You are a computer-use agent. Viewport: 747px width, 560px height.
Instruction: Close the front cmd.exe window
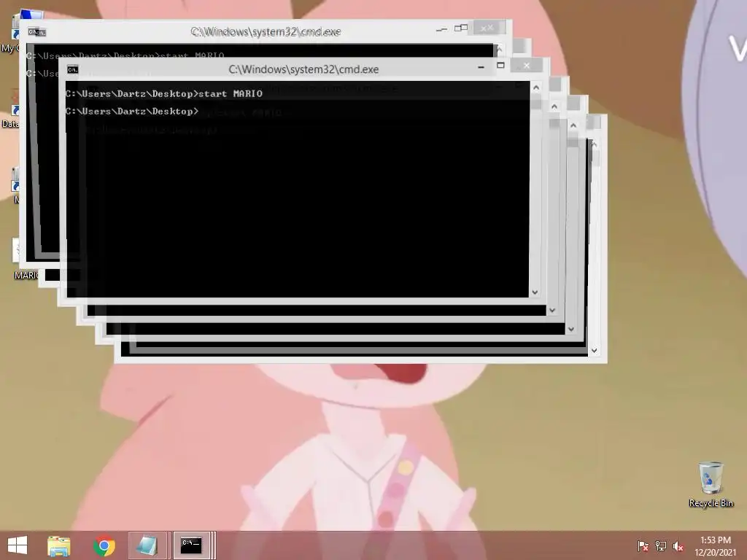pos(527,65)
